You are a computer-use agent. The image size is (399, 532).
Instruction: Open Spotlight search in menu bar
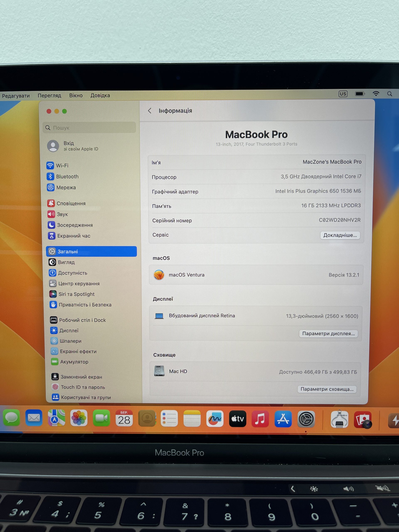[390, 94]
